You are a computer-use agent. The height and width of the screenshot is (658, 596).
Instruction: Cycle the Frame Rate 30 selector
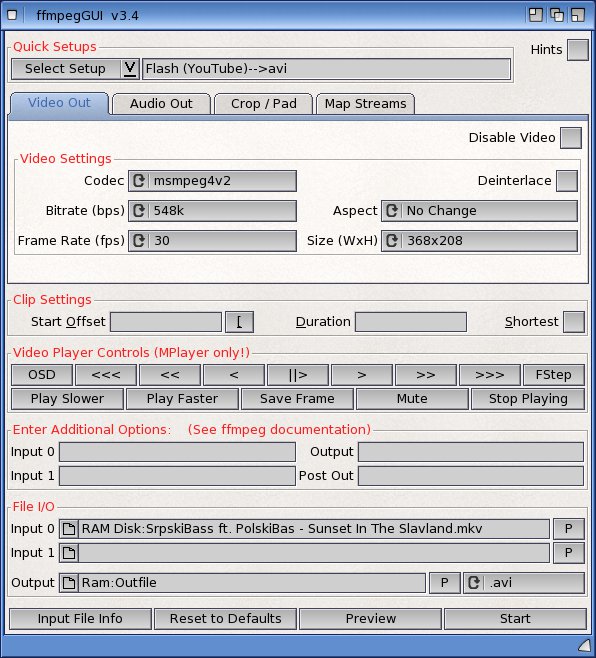click(212, 241)
